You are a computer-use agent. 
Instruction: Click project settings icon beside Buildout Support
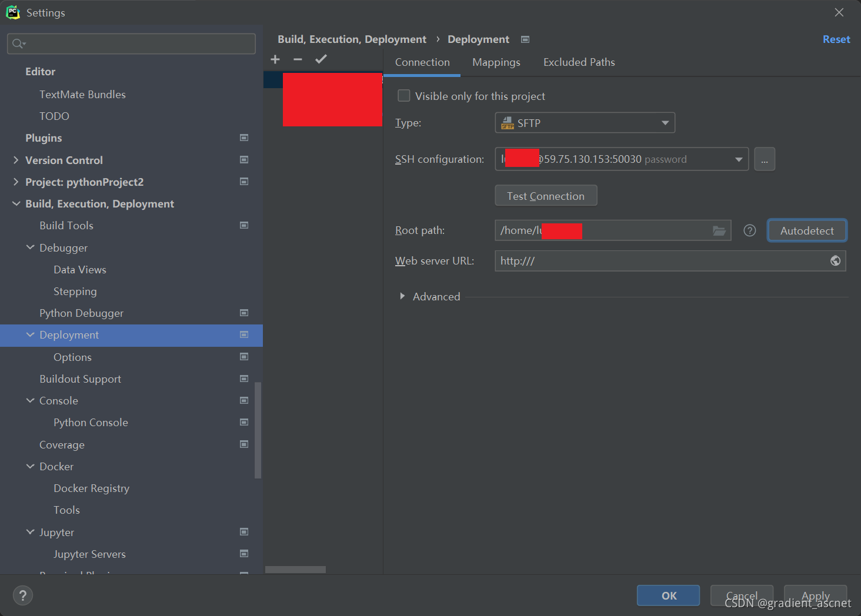tap(244, 379)
